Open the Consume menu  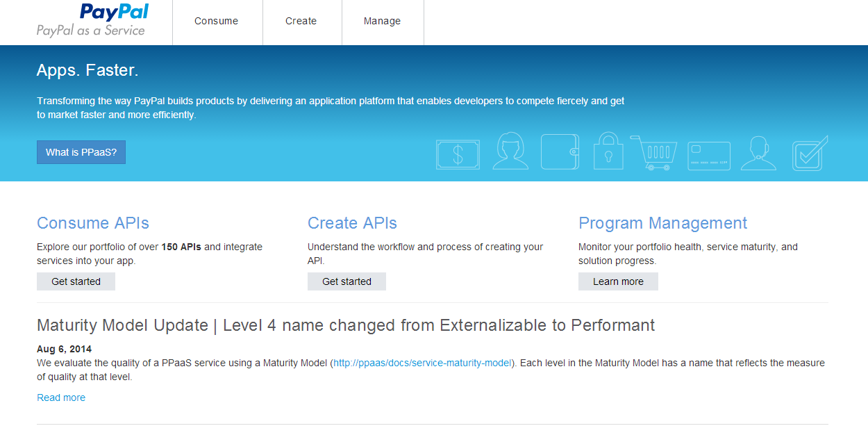point(217,22)
